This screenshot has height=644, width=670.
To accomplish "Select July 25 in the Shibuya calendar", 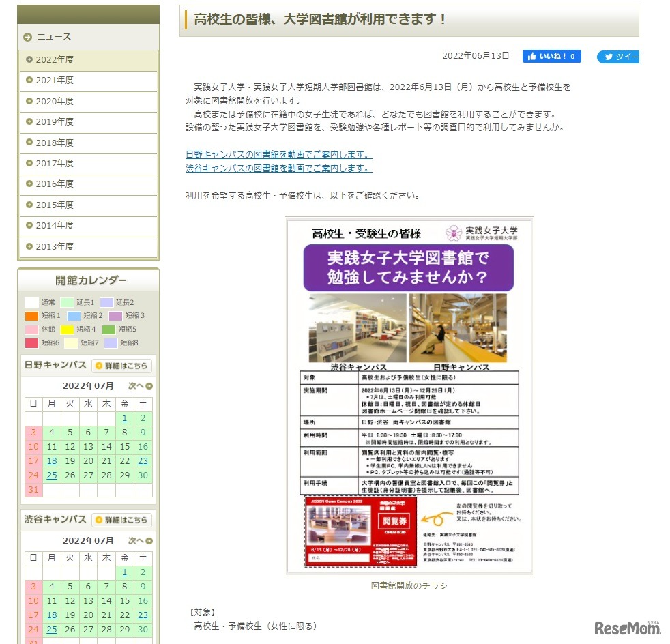I will [51, 630].
